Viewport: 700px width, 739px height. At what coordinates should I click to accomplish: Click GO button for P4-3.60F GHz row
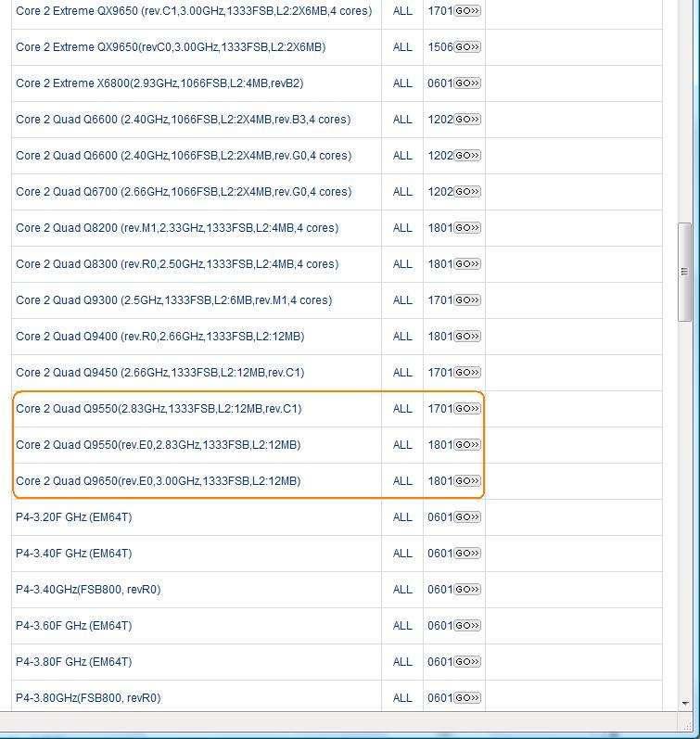coord(467,626)
